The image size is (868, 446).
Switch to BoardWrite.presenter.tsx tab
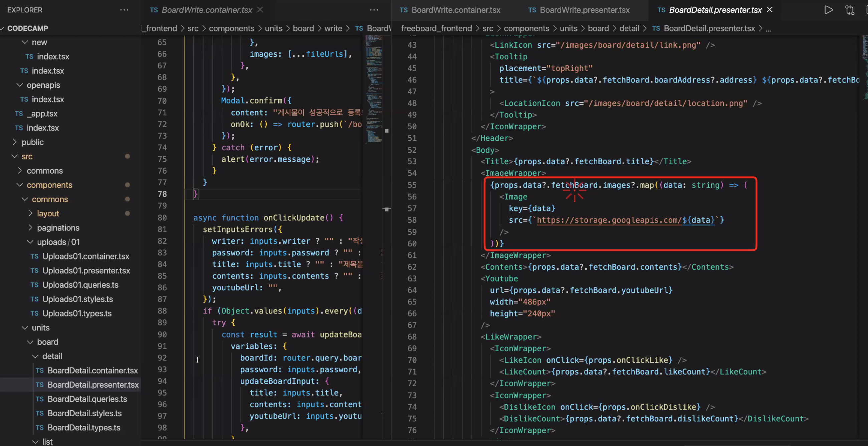pos(584,10)
